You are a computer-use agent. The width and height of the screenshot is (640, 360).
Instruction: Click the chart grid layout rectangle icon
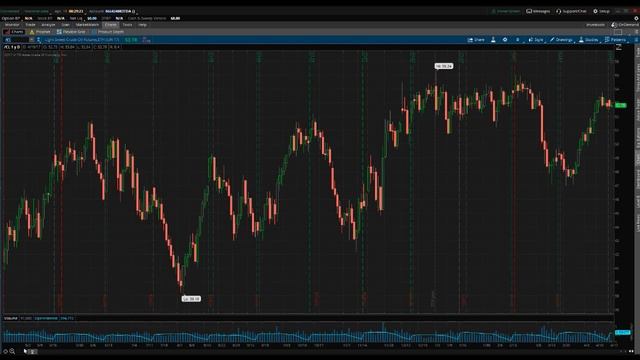pyautogui.click(x=618, y=32)
